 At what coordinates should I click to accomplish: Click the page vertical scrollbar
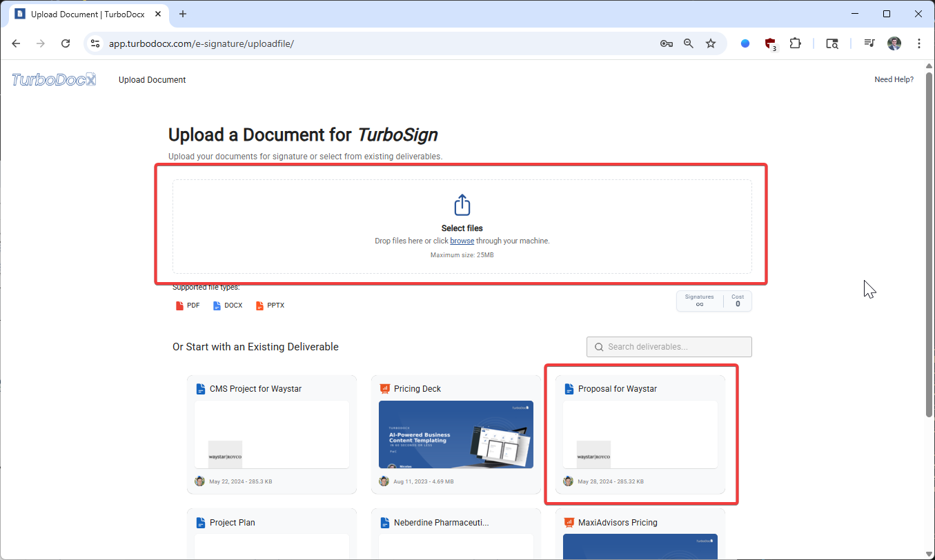click(929, 245)
